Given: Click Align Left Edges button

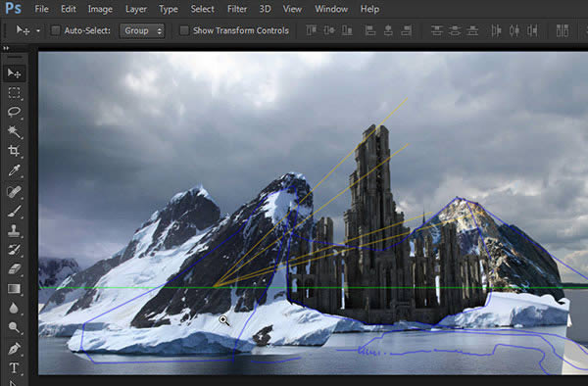Looking at the screenshot, I should pos(370,30).
